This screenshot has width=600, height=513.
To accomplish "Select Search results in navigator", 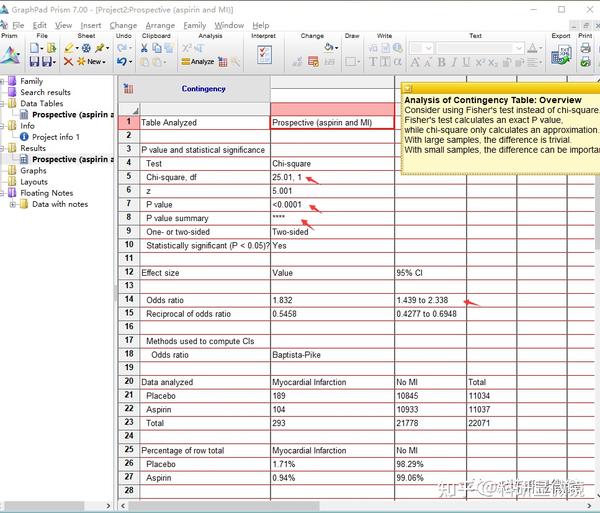I will click(x=45, y=92).
